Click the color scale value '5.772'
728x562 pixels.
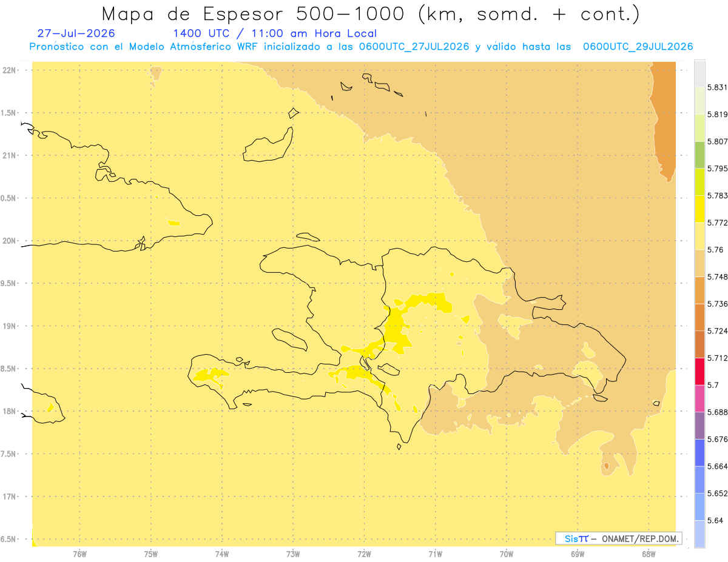click(717, 222)
